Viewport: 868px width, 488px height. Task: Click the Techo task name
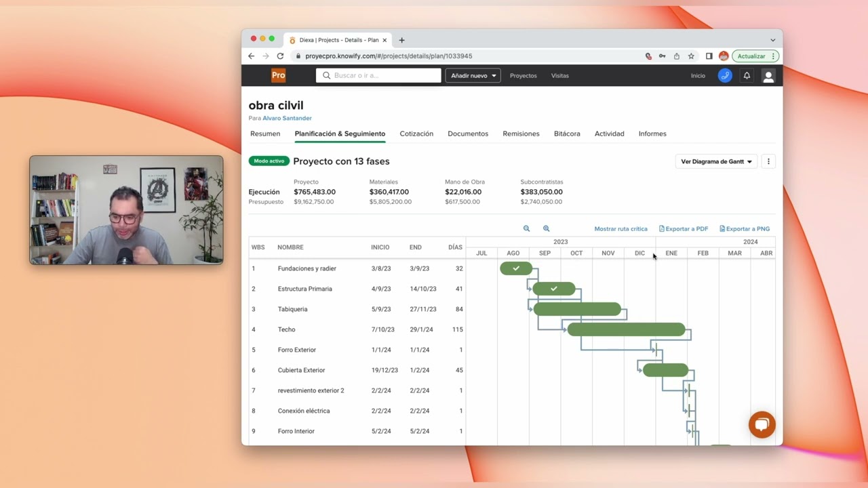point(286,329)
